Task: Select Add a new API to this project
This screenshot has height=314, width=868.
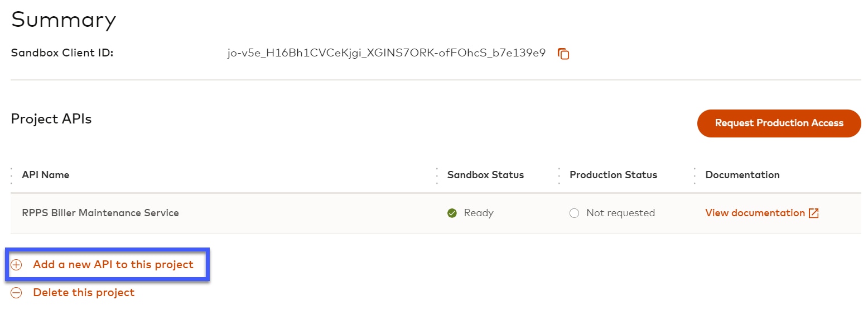Action: 113,264
